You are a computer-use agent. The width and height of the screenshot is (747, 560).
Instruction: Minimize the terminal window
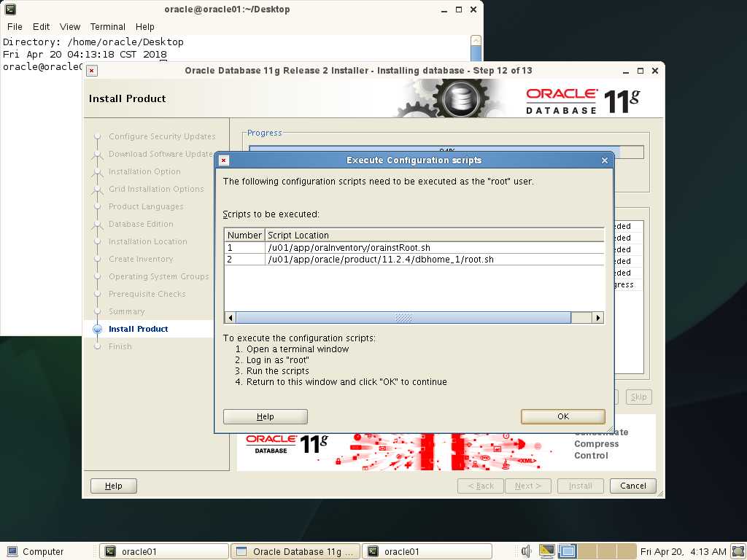pos(444,9)
